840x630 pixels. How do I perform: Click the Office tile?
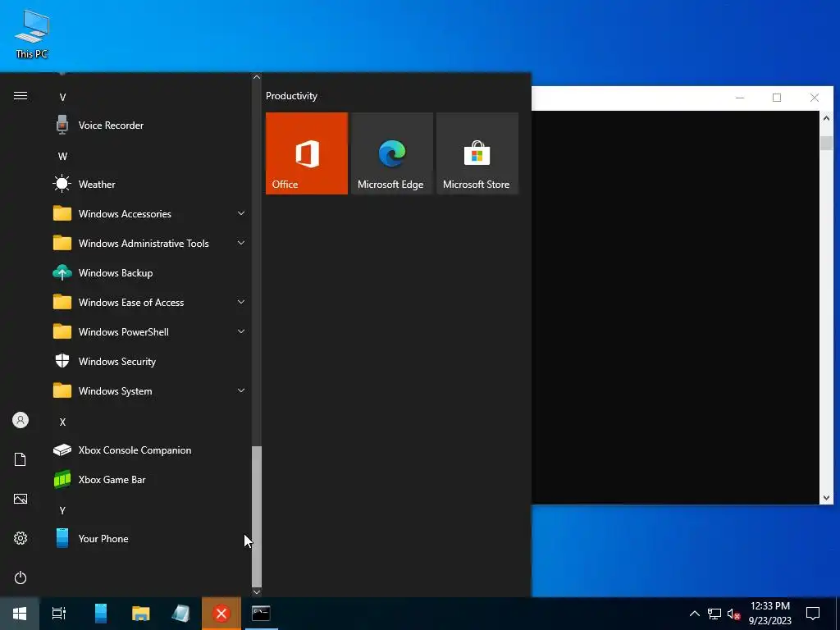click(307, 153)
